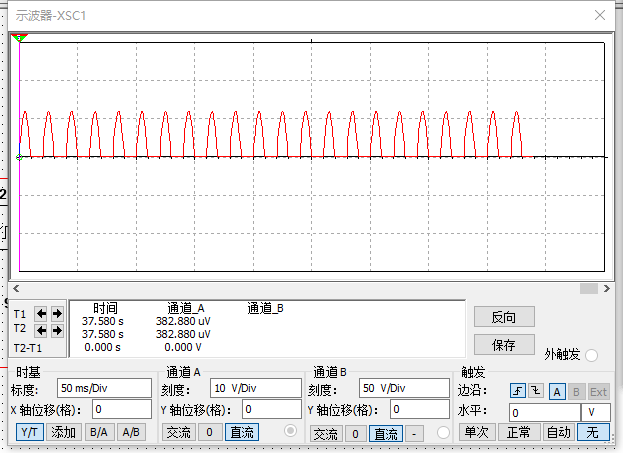Enable 外触发 external trigger radio
Viewport: 623px width, 453px height.
click(591, 355)
